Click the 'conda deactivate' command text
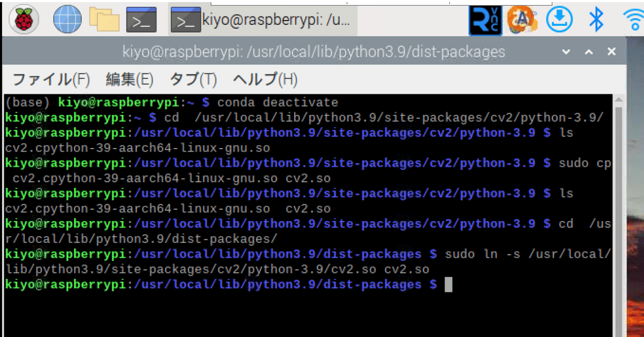The height and width of the screenshot is (337, 644). coord(277,102)
